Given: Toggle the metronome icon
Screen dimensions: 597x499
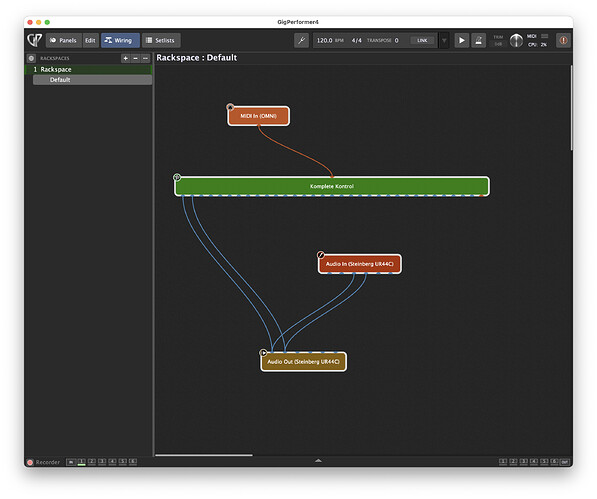Looking at the screenshot, I should click(479, 40).
